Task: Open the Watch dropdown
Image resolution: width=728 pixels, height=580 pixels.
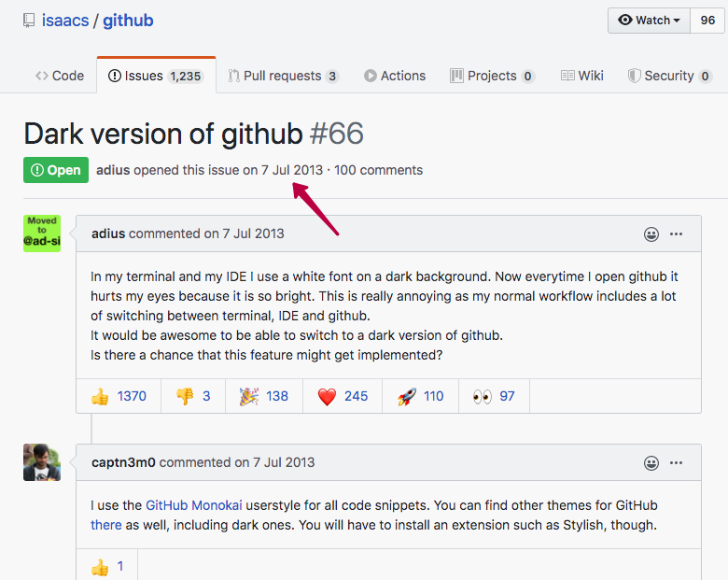Action: pyautogui.click(x=649, y=21)
